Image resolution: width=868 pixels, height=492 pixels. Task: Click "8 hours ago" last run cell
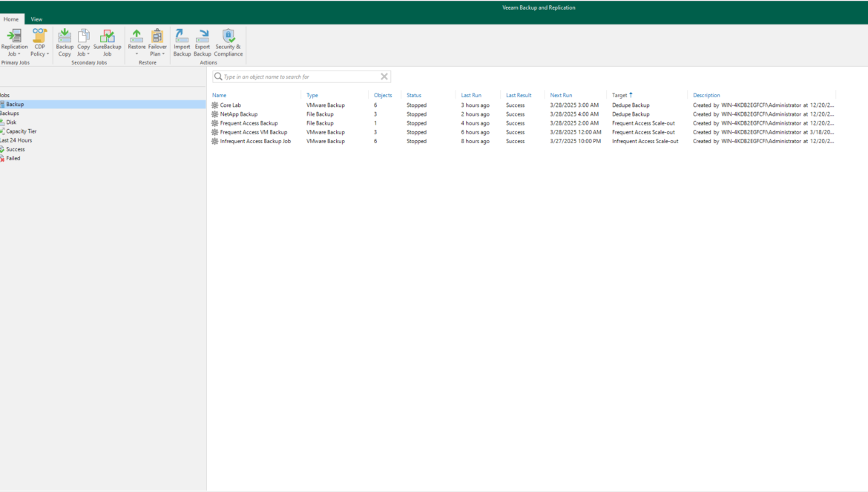475,141
